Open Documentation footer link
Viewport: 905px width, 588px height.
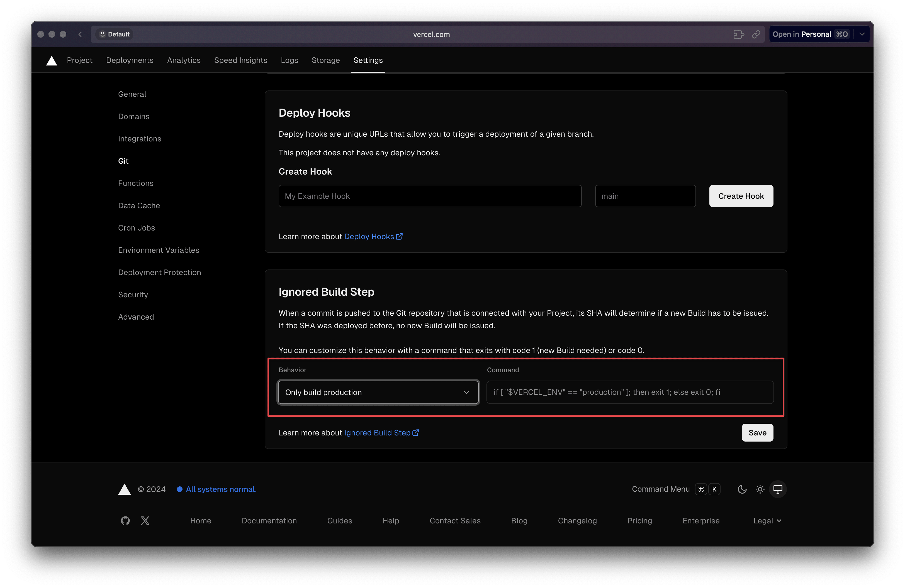pyautogui.click(x=269, y=520)
